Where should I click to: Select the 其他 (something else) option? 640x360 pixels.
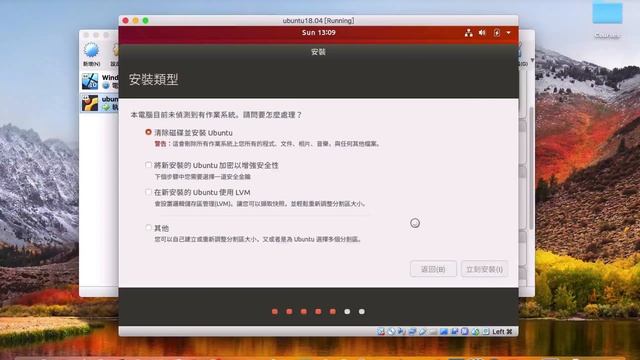point(148,227)
